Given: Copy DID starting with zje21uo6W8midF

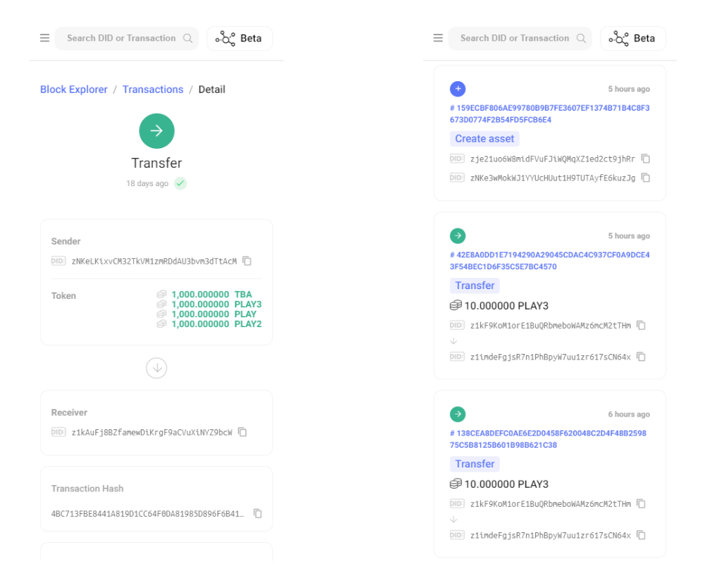Looking at the screenshot, I should pos(645,159).
